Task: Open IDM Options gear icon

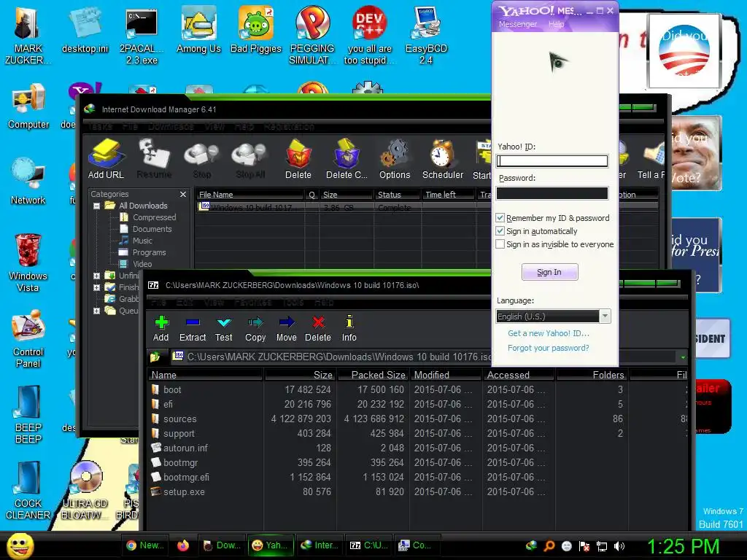Action: pyautogui.click(x=395, y=153)
